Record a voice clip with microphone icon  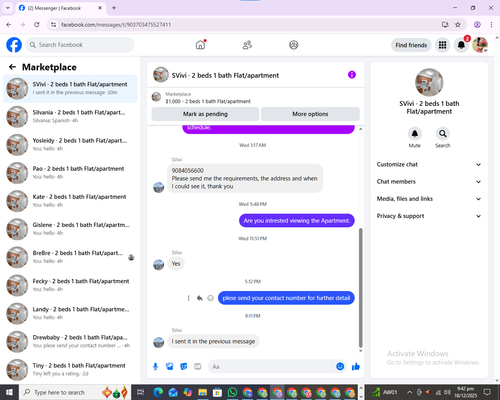[155, 367]
